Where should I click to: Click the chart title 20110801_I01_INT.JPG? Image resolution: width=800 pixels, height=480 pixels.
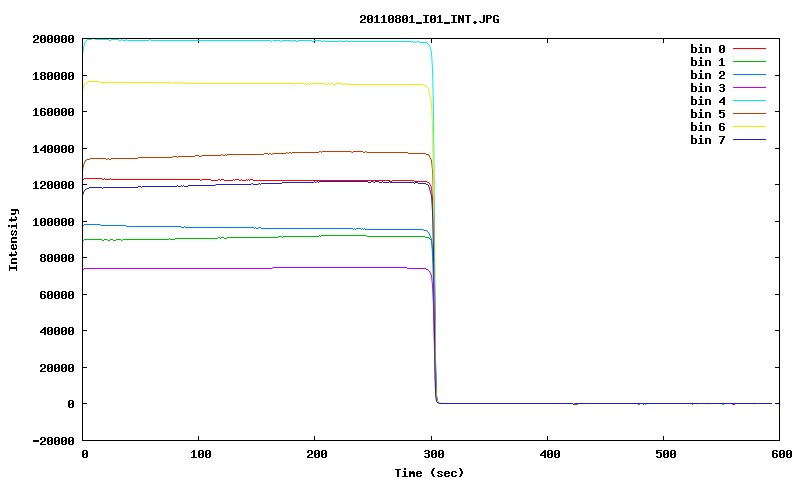tap(429, 19)
